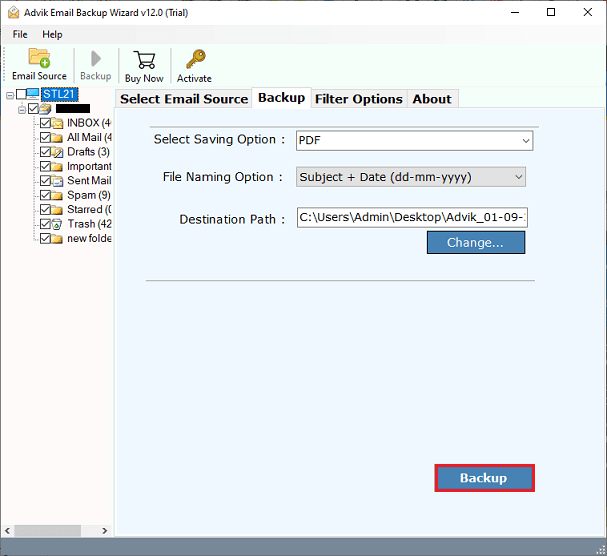Click the Trash recycle bin icon

click(x=57, y=224)
